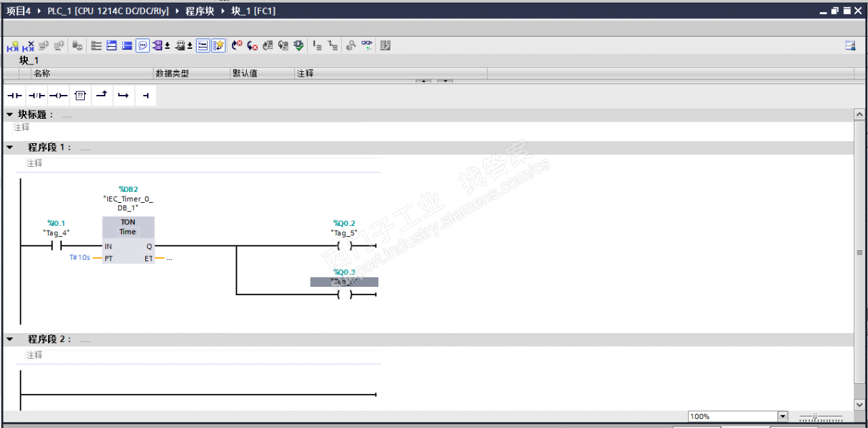This screenshot has width=868, height=428.
Task: Insert a normally open contact
Action: point(15,96)
